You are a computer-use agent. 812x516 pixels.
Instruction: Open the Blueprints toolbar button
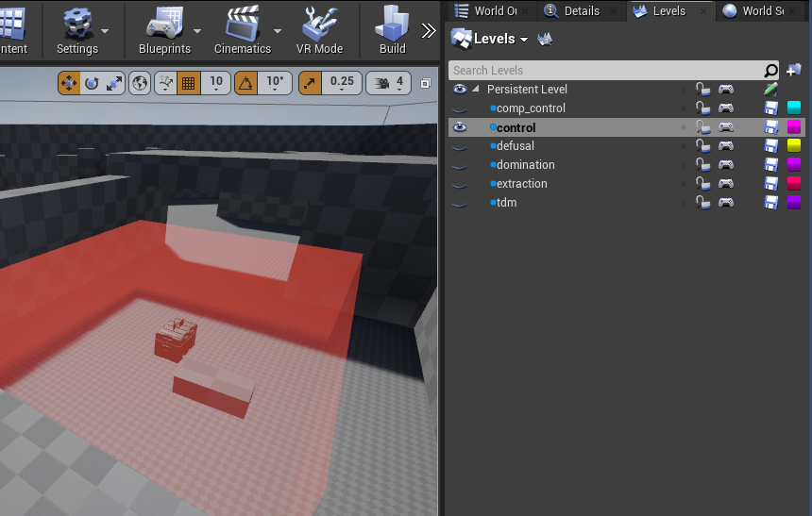tap(164, 31)
